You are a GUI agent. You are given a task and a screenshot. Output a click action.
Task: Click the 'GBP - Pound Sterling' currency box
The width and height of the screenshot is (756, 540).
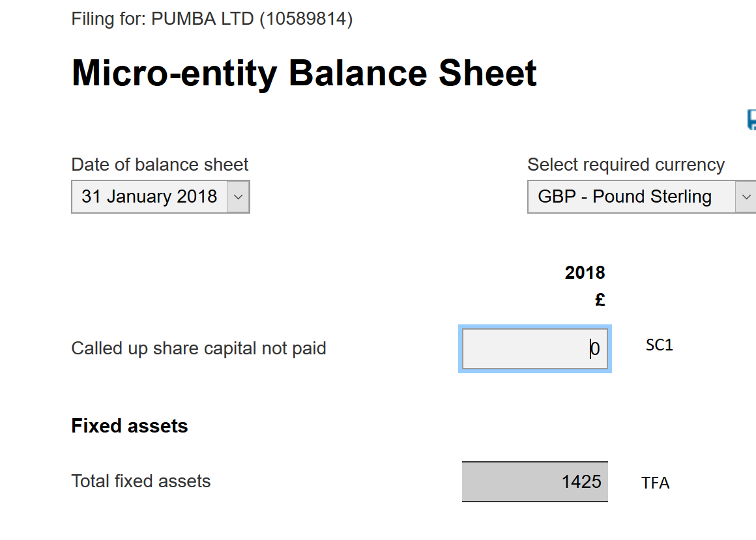[624, 197]
